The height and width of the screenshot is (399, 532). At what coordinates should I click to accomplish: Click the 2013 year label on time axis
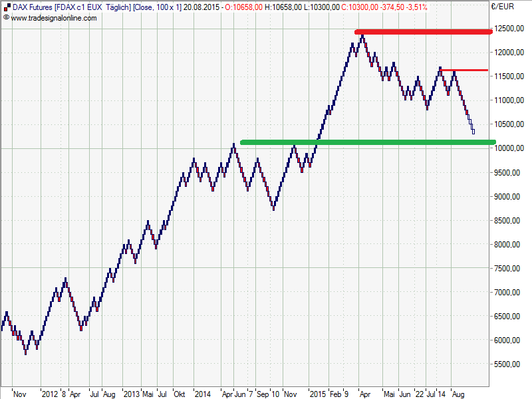tap(132, 394)
